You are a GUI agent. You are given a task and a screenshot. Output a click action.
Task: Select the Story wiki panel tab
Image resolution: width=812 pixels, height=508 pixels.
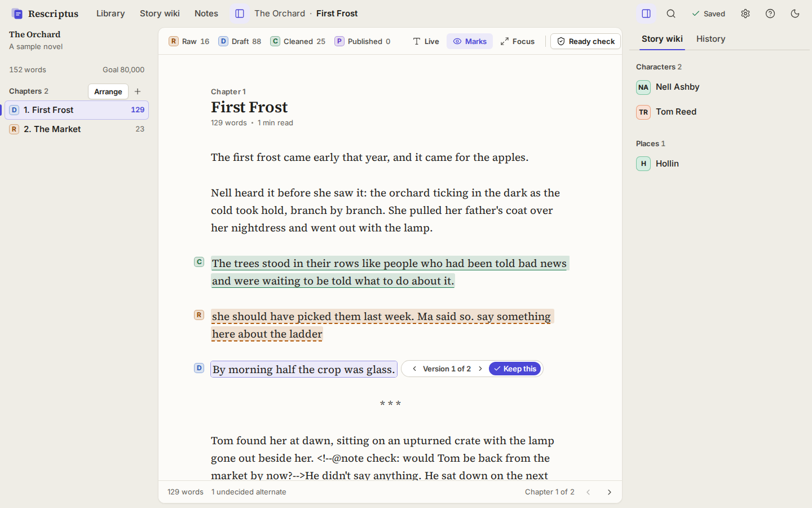(x=662, y=39)
